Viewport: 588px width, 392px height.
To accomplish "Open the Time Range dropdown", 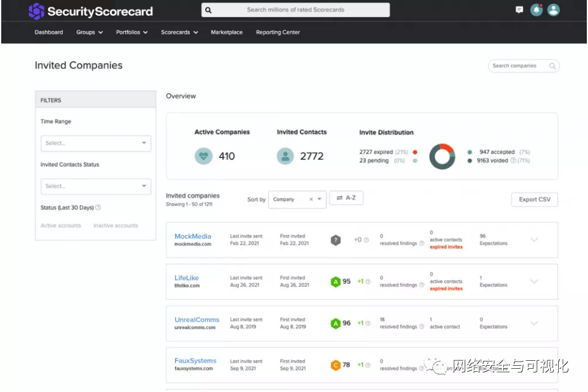I will pyautogui.click(x=96, y=143).
